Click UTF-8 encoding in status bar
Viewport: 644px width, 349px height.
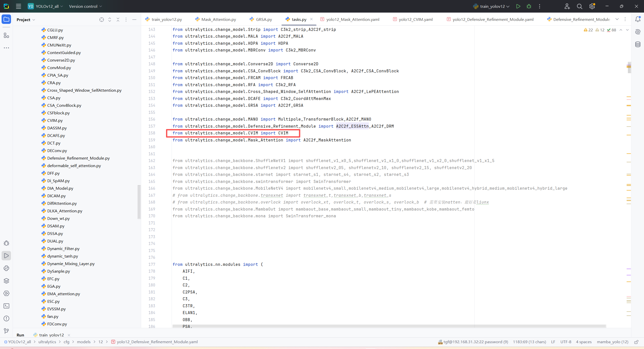[x=566, y=342]
